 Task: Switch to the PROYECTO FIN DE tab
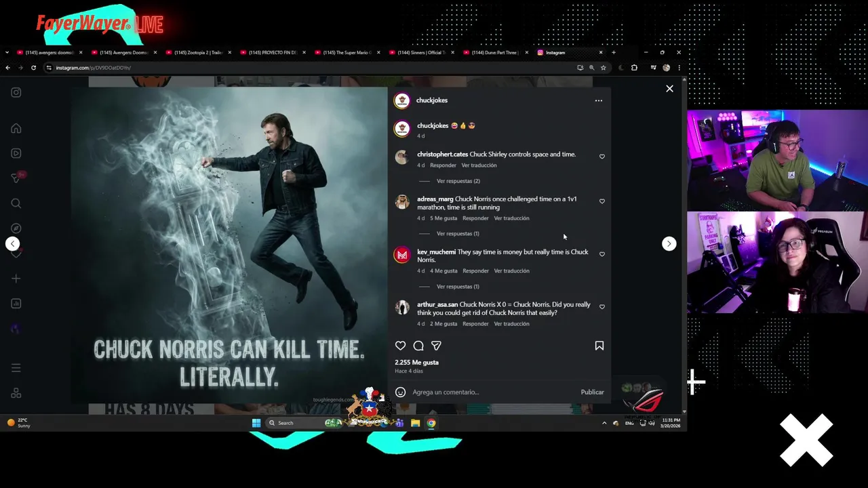[x=271, y=52]
